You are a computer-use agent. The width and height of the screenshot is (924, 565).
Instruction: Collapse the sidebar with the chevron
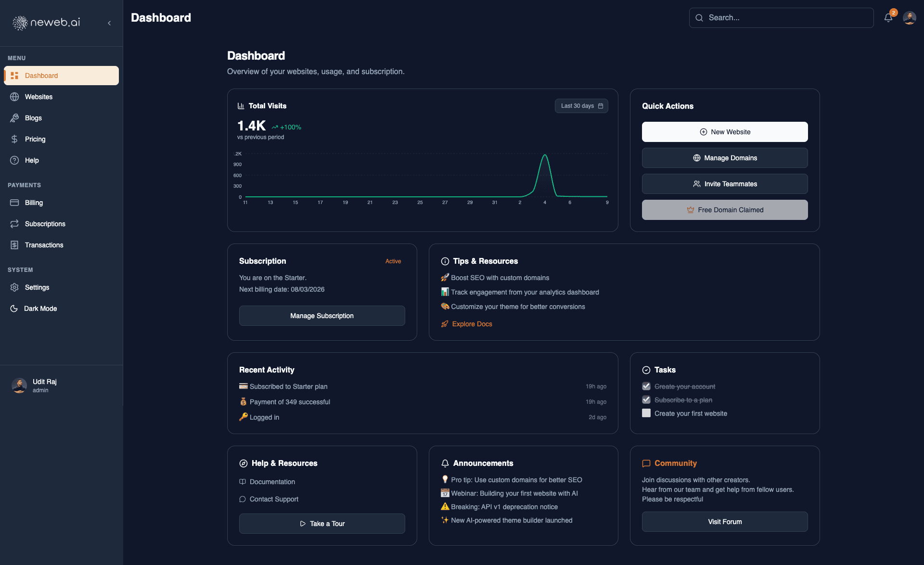109,23
